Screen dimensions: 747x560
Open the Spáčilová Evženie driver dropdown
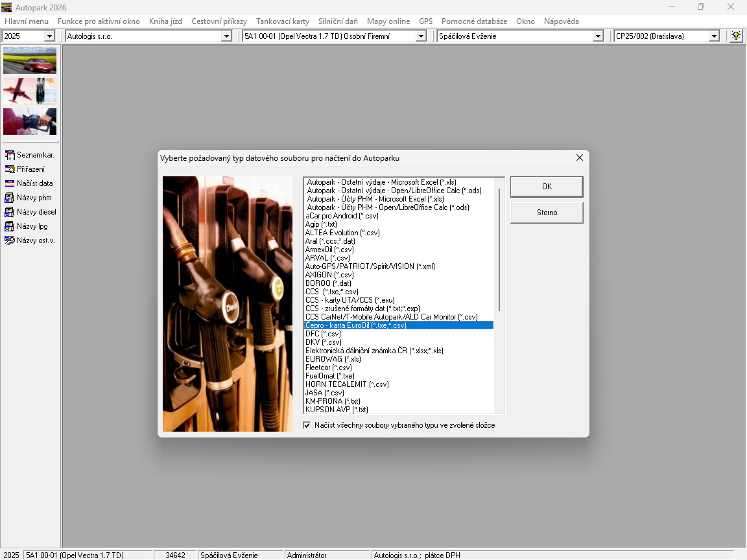598,36
